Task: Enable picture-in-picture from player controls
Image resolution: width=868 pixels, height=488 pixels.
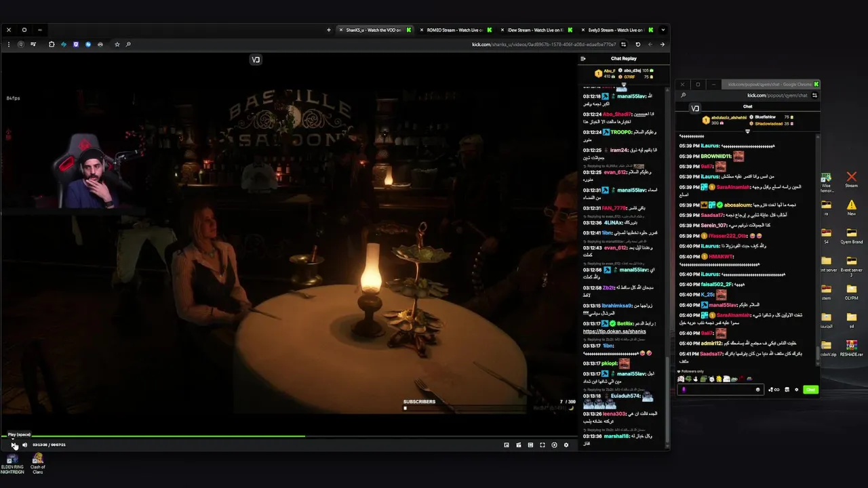Action: (507, 445)
